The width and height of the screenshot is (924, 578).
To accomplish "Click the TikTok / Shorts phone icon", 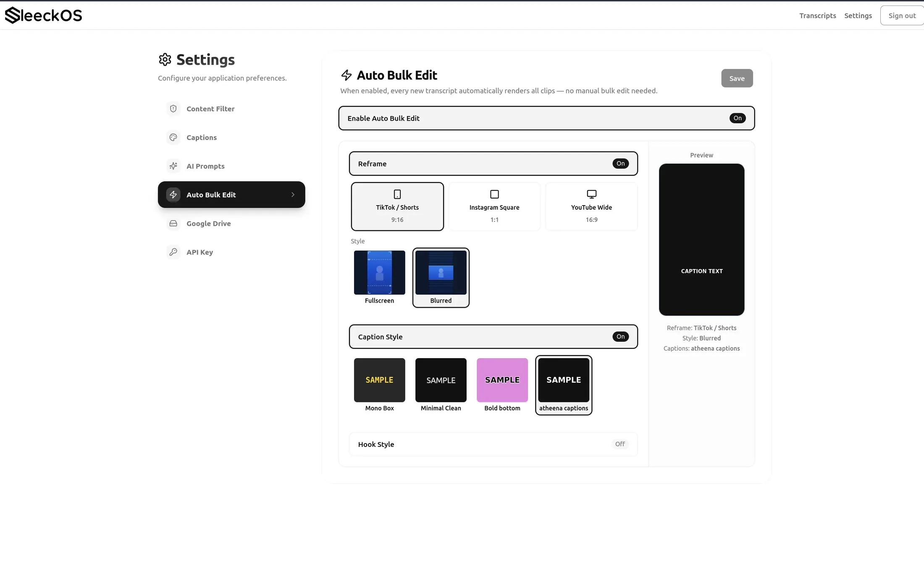I will pos(397,194).
